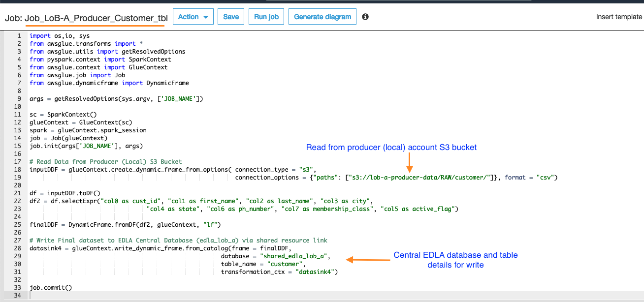The width and height of the screenshot is (644, 302).
Task: Click the '# Write Final dataset to EDLA' comment
Action: (178, 241)
